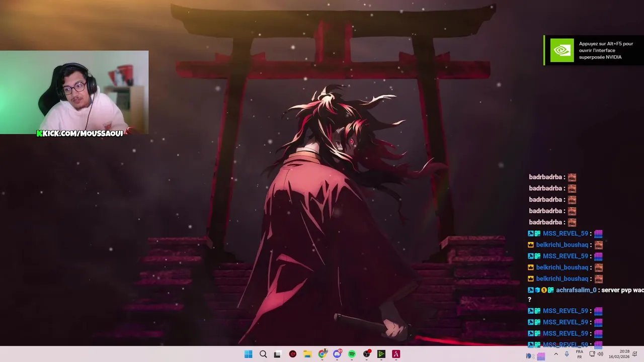The image size is (644, 362).
Task: Click emote in first badrbadrba message
Action: click(x=572, y=177)
